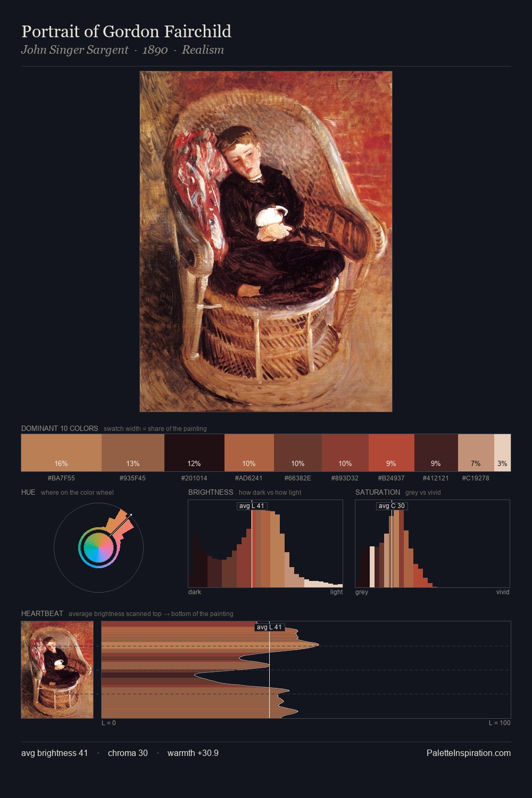Click the hue color wheel

click(98, 547)
